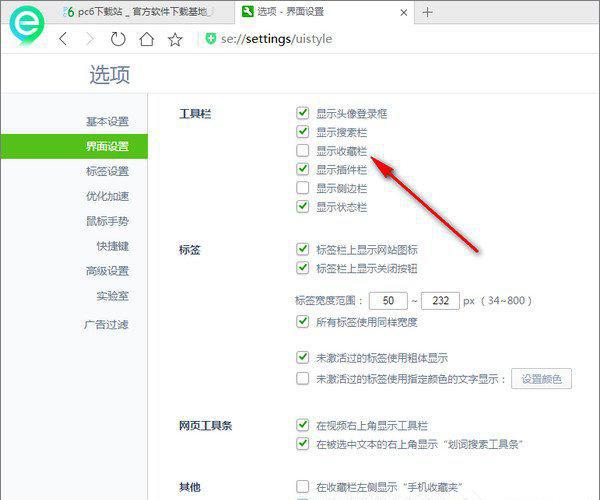This screenshot has width=600, height=500.
Task: Select the 选项 - 界面设置 tab
Action: (324, 12)
